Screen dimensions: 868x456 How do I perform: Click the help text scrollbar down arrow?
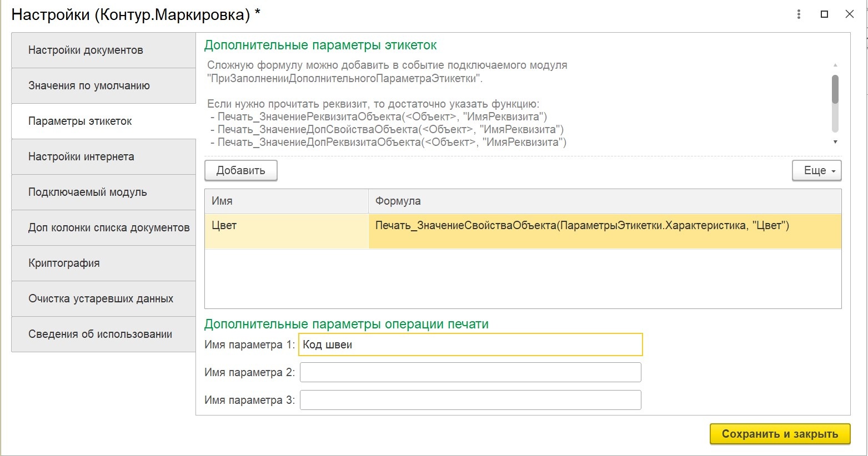(835, 142)
